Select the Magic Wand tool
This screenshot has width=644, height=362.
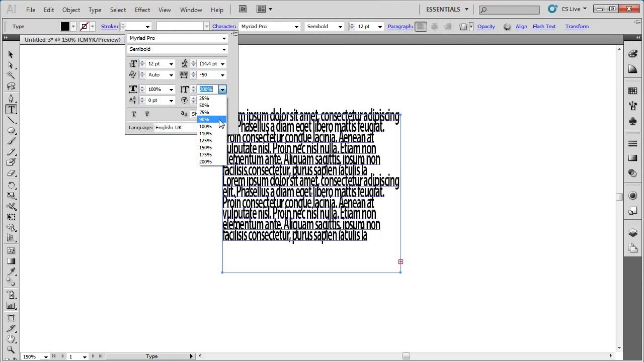coord(11,75)
